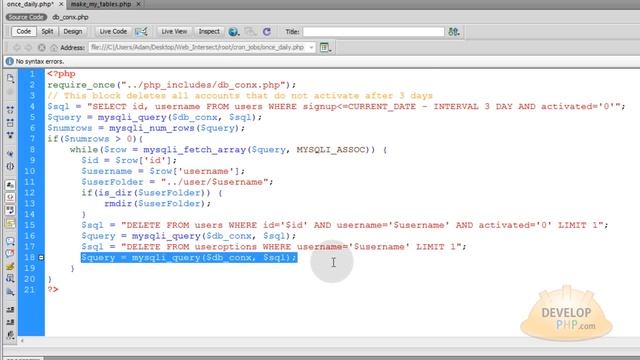Toggle highlight invalid code option
Image resolution: width=640 pixels, height=360 pixels.
(10, 197)
